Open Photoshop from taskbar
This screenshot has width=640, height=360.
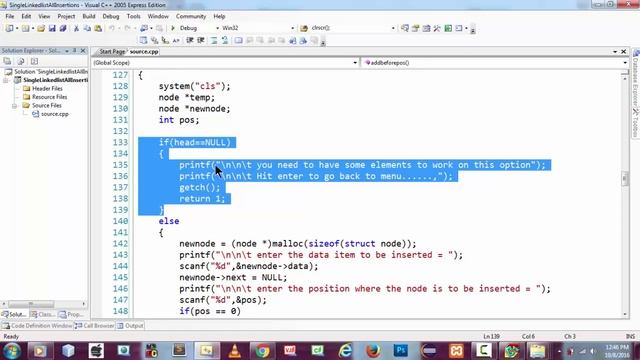pos(401,351)
